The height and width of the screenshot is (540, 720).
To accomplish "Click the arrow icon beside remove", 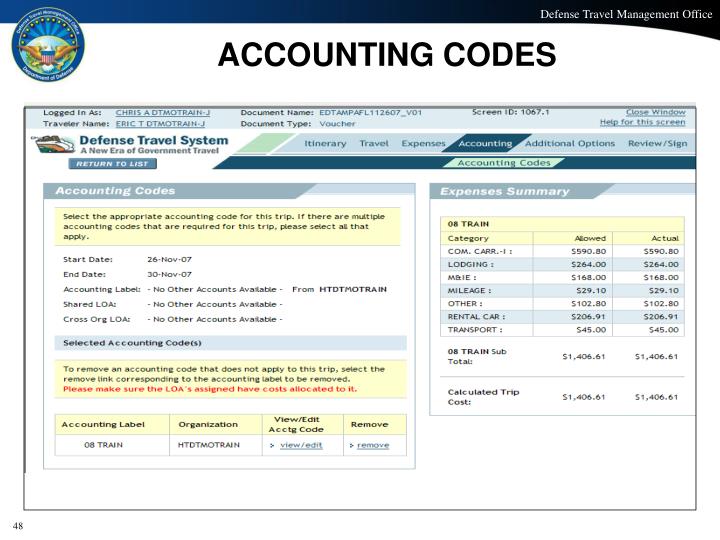I will (x=351, y=445).
